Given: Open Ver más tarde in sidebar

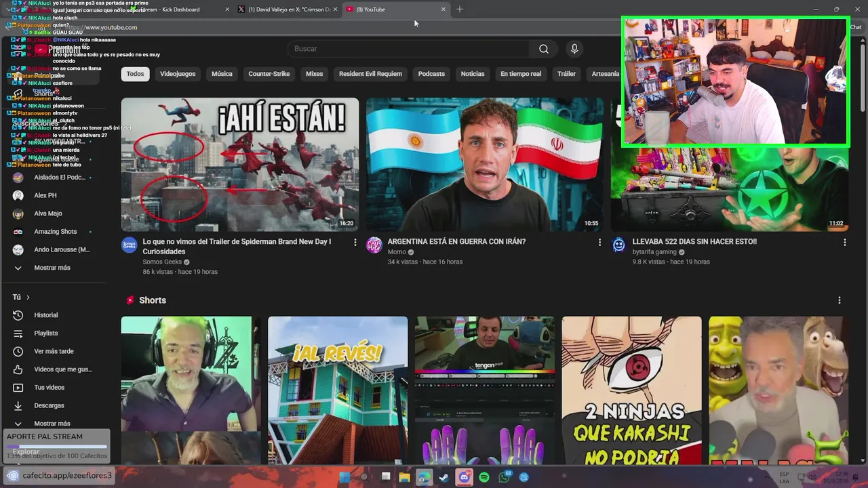Looking at the screenshot, I should [x=53, y=351].
